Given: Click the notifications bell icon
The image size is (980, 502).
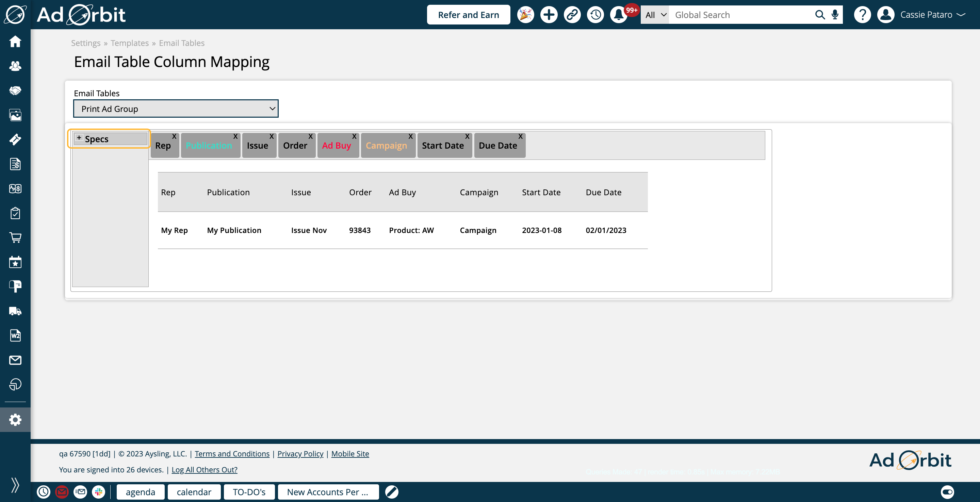Looking at the screenshot, I should click(x=619, y=15).
